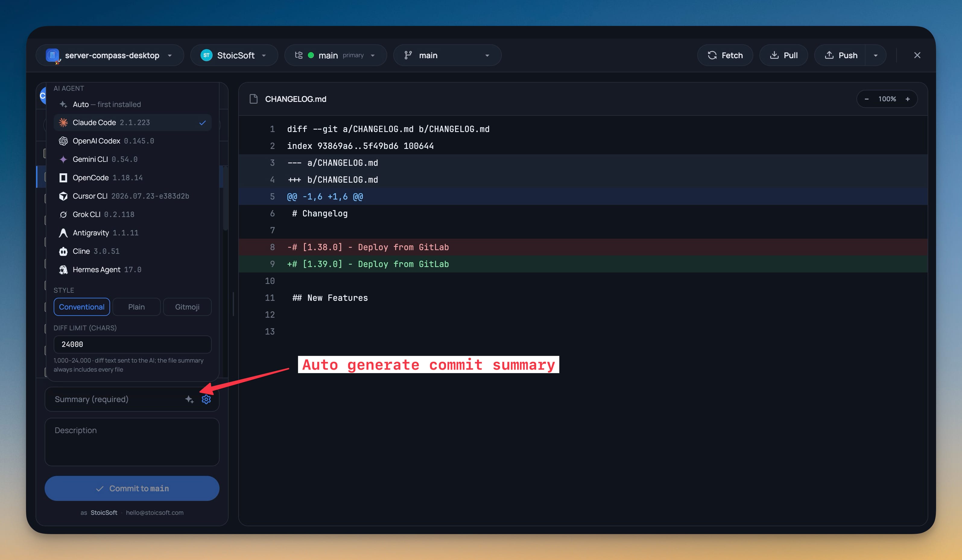Click the Pull button

click(783, 55)
